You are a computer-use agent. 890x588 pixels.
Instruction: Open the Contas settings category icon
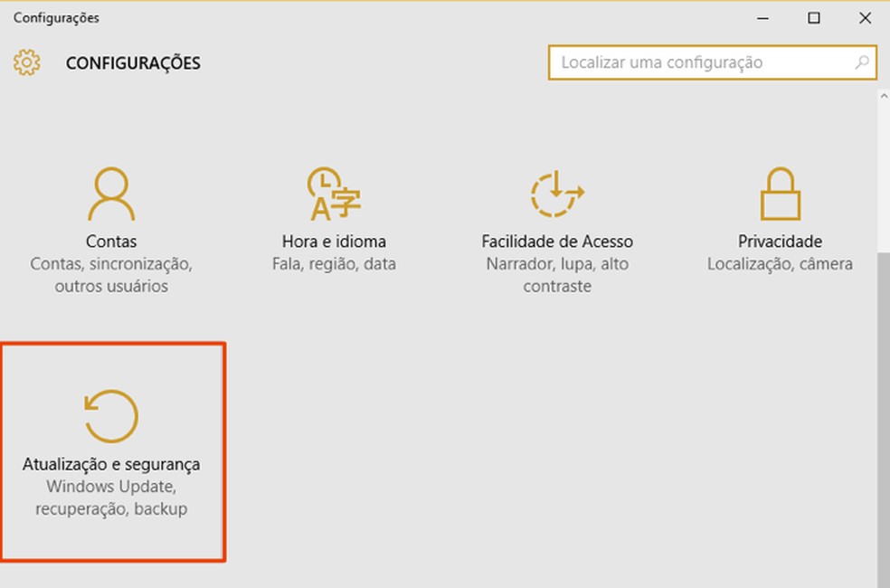(x=112, y=193)
